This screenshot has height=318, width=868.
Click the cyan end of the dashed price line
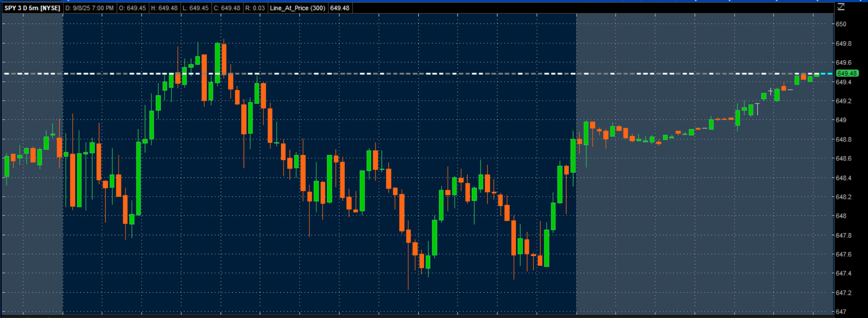point(827,74)
